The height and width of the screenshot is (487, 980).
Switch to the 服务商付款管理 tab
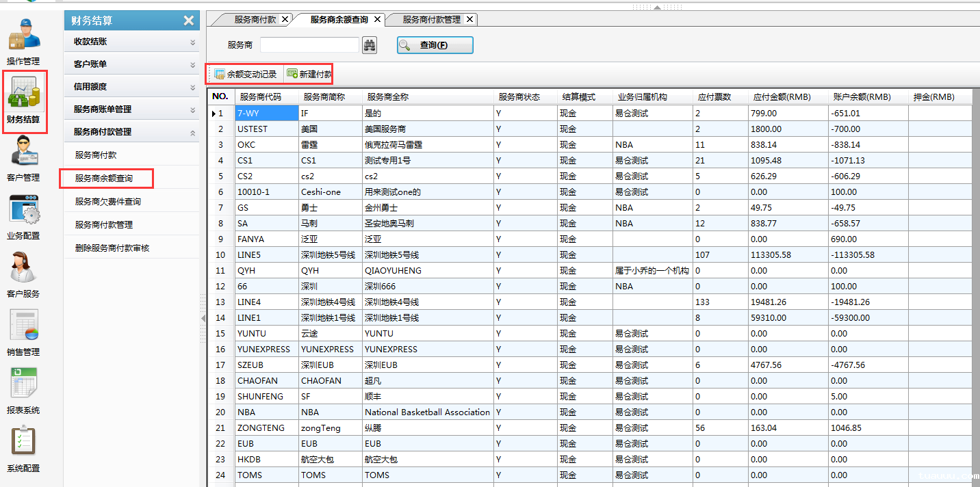click(x=431, y=19)
